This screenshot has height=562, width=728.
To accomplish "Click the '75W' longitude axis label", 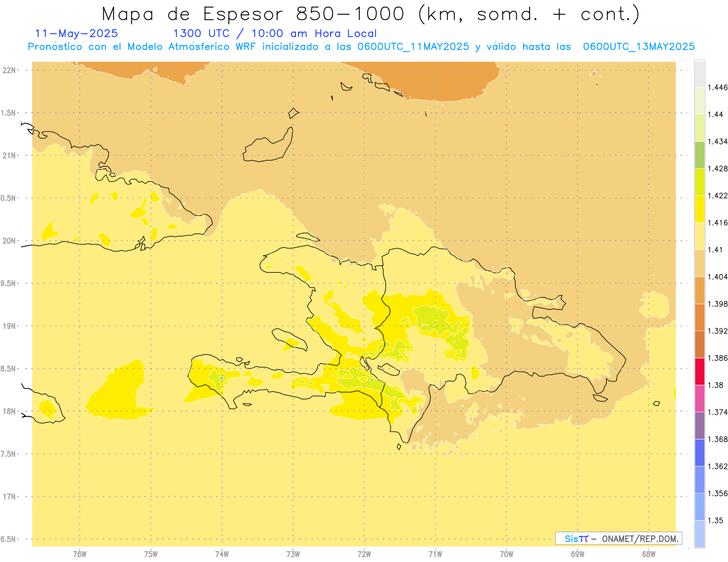I will click(150, 554).
